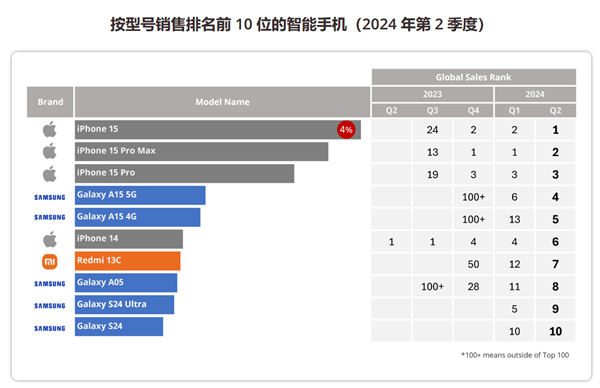Select the Galaxy A05 bar
600x388 pixels.
(126, 283)
